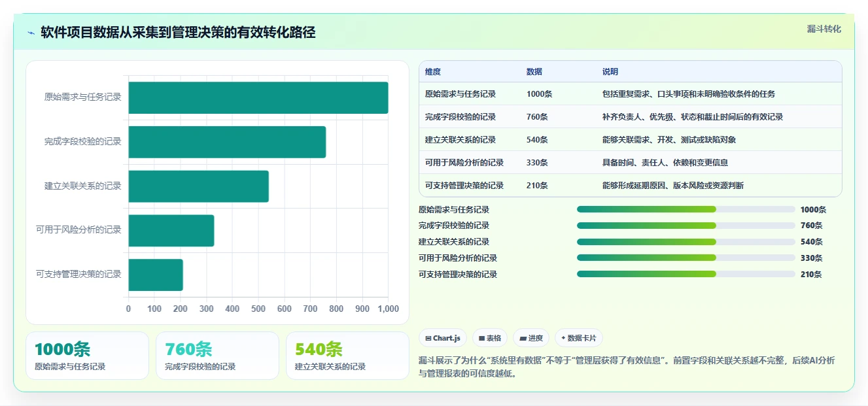This screenshot has width=868, height=406.
Task: Select the 进度 chip
Action: coord(531,338)
